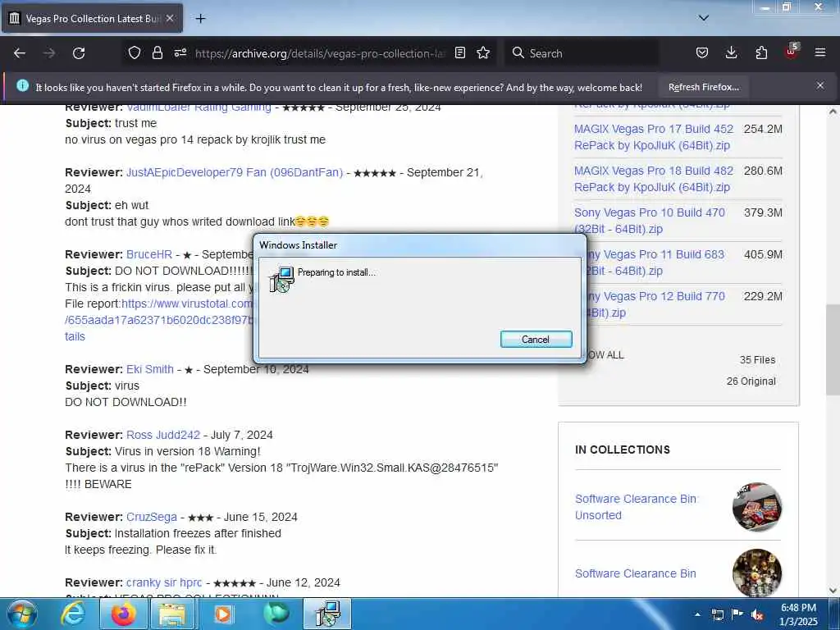The image size is (840, 630).
Task: Open tracking protection shield icon
Action: coord(134,53)
